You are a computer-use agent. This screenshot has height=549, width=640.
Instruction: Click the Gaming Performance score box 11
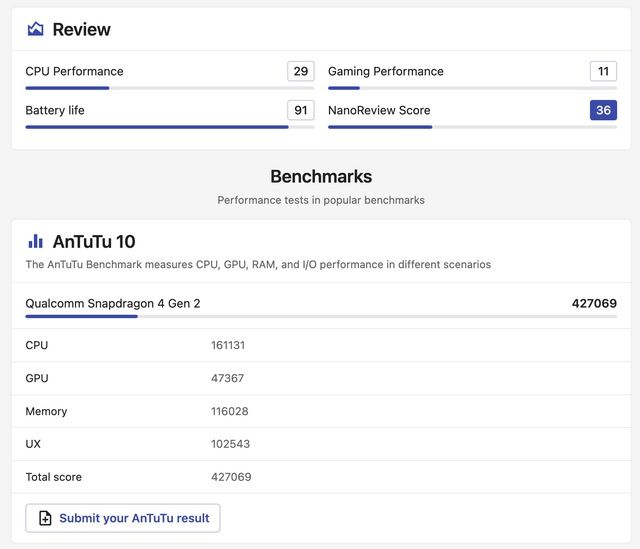[x=603, y=71]
